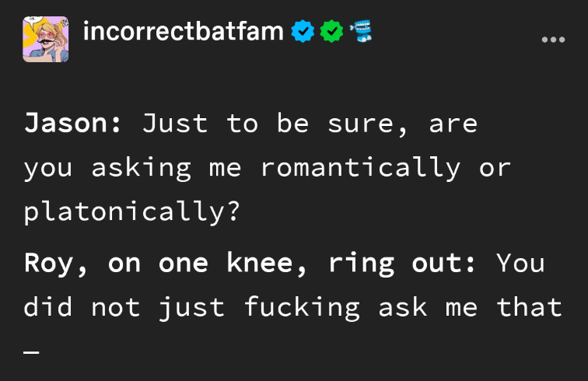Click the word "romantically" in the post

coord(359,167)
